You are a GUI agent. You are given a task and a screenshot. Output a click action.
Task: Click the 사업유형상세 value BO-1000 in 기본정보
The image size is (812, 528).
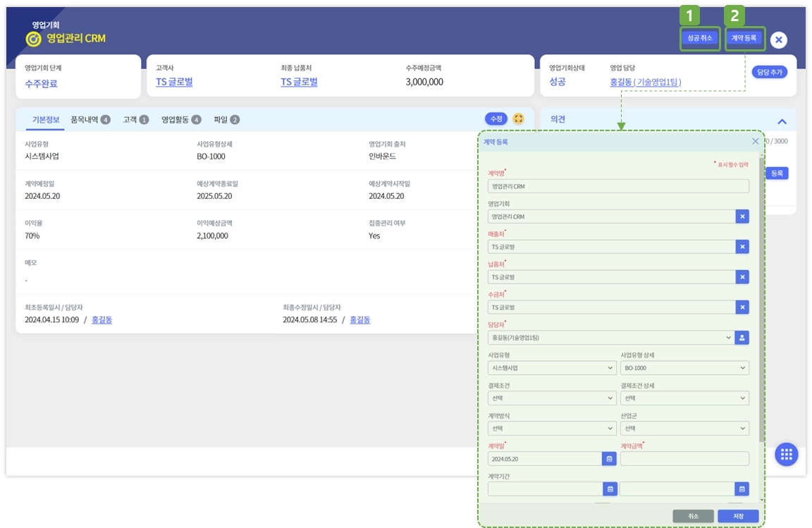point(211,156)
